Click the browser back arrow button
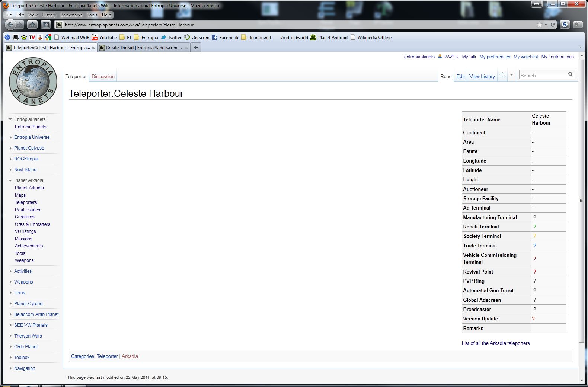The height and width of the screenshot is (387, 588). pos(10,25)
